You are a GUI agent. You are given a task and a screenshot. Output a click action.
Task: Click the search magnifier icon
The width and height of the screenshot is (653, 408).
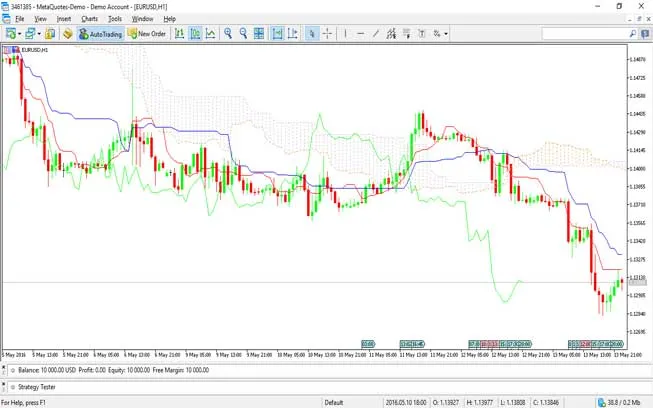(x=633, y=34)
